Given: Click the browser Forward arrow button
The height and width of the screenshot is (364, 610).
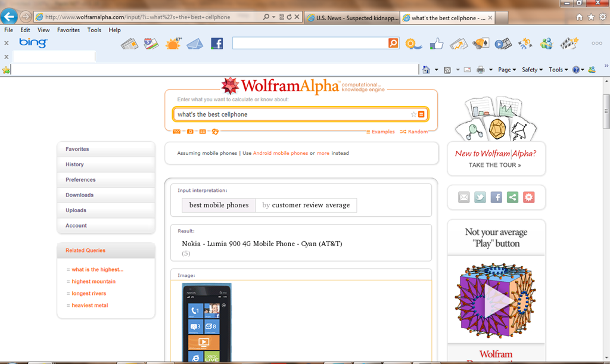Looking at the screenshot, I should click(26, 17).
